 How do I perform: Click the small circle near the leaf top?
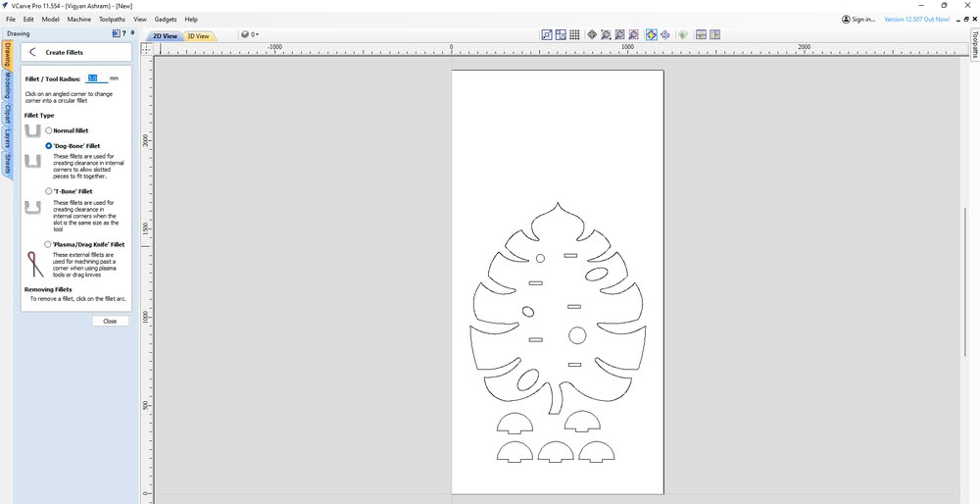click(541, 258)
